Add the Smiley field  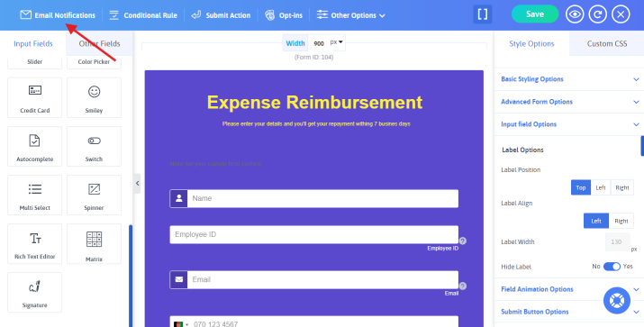pyautogui.click(x=94, y=98)
